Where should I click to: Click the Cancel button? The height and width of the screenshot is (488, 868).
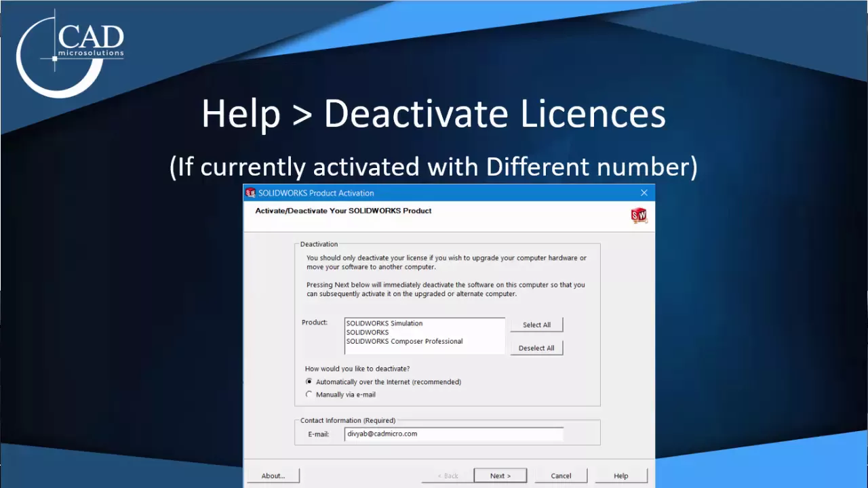[x=561, y=476]
